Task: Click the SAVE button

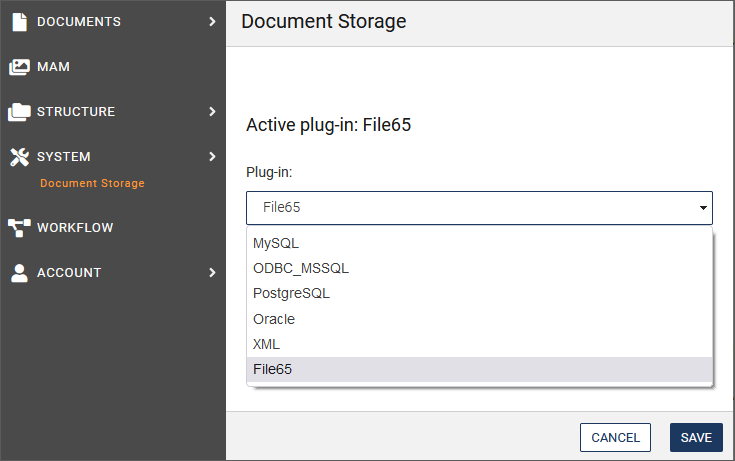Action: [x=696, y=438]
